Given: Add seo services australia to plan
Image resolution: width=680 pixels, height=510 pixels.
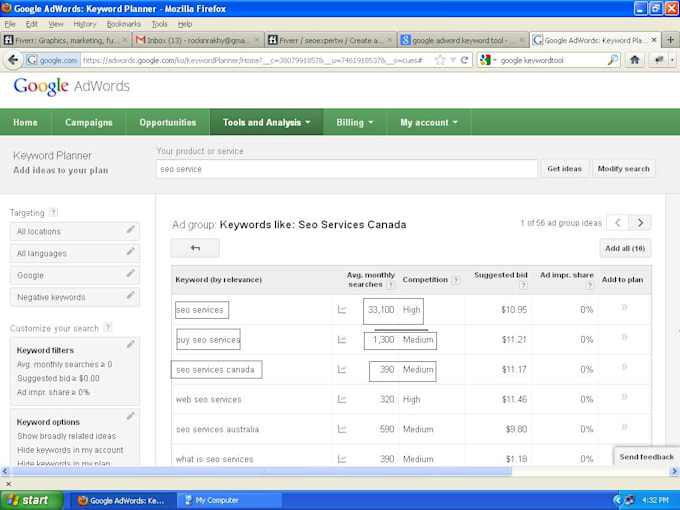Looking at the screenshot, I should coord(624,427).
